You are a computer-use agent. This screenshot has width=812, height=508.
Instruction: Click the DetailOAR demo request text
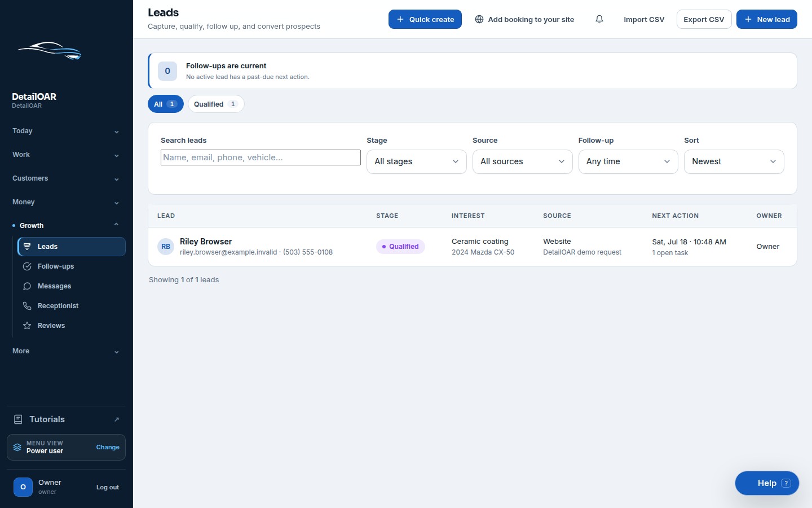582,252
